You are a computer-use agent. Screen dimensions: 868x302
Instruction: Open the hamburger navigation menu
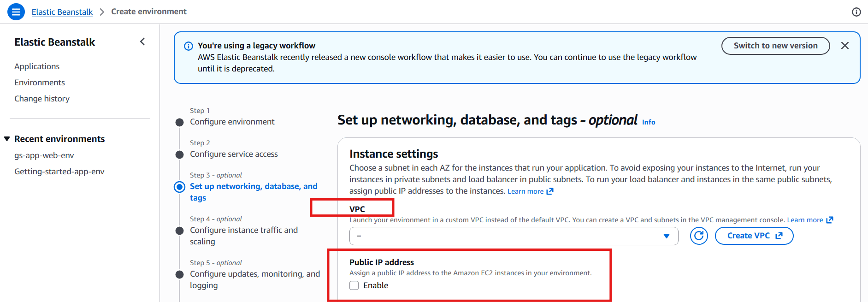point(16,12)
